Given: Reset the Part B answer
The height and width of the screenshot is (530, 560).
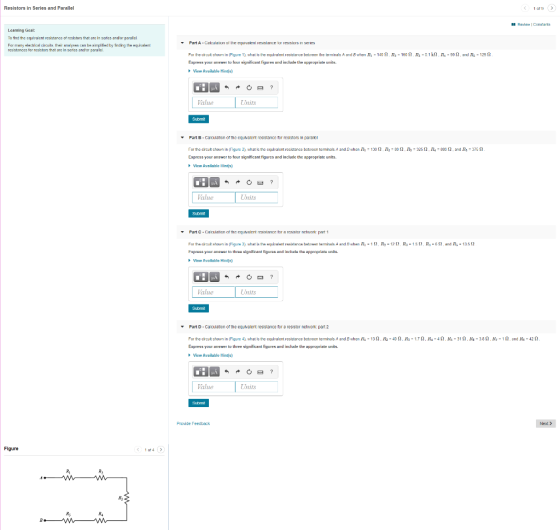Looking at the screenshot, I should pyautogui.click(x=249, y=182).
